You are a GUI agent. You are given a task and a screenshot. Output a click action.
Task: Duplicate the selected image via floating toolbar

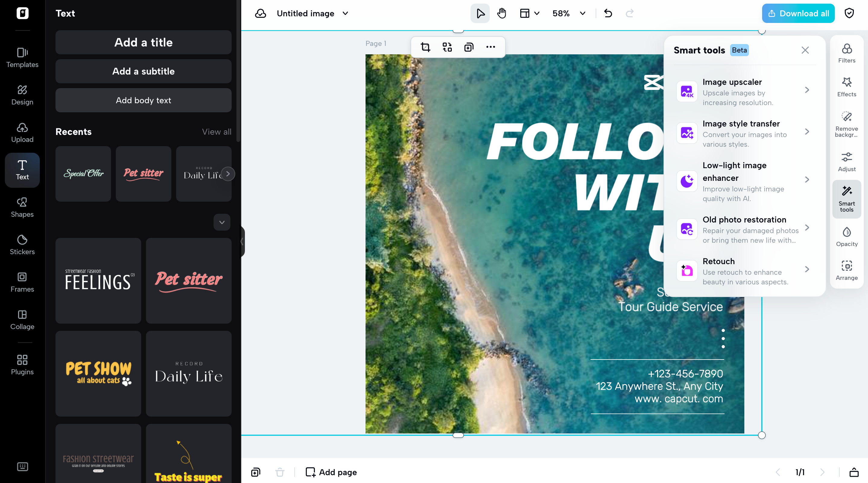tap(469, 47)
